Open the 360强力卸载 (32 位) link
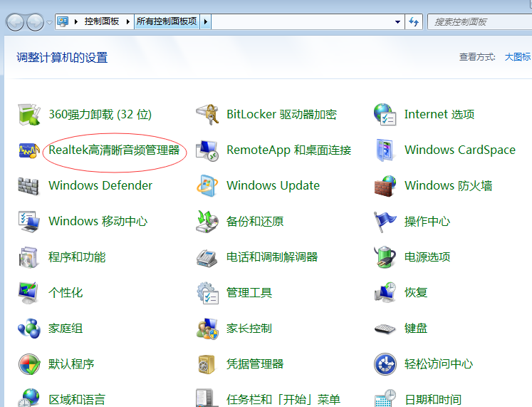Viewport: 532px width, 407px height. point(100,114)
